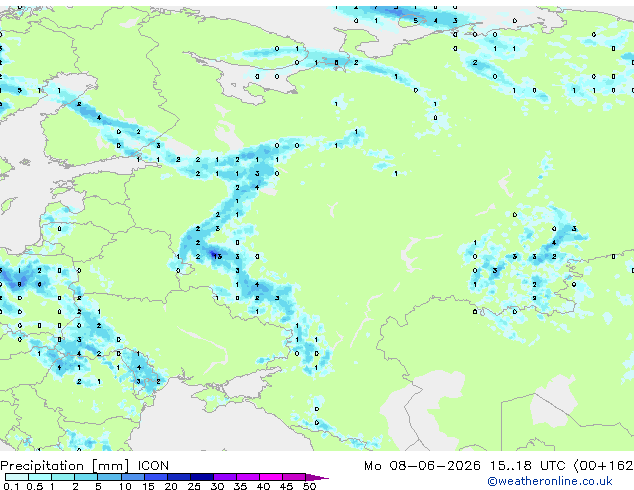Pick the legend swatch between 2 and 5
The image size is (634, 490).
[86, 477]
